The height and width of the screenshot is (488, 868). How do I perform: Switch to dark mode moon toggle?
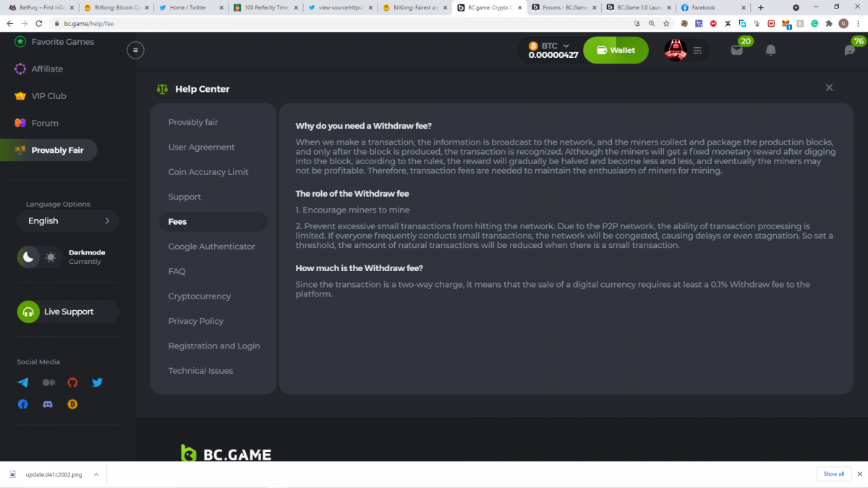[28, 257]
